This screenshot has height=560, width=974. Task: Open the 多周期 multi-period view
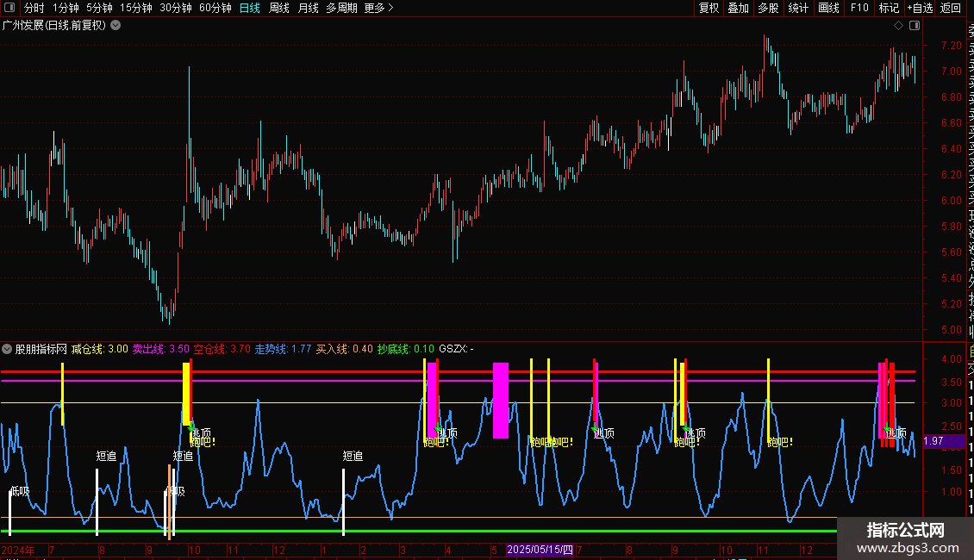(341, 8)
